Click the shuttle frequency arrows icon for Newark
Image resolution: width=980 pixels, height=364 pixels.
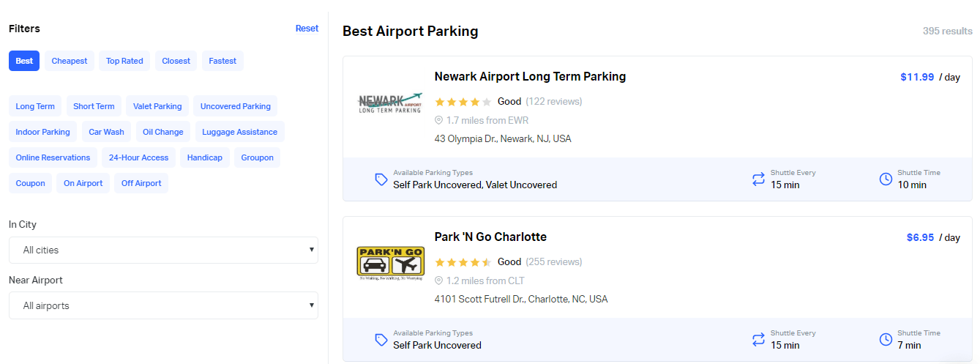click(x=758, y=179)
